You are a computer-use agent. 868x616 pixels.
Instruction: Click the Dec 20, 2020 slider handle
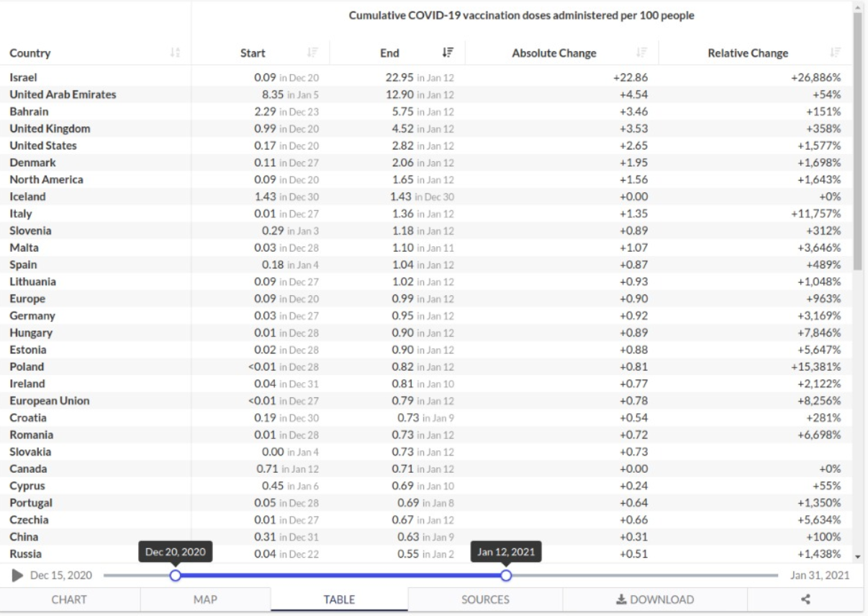pos(175,575)
